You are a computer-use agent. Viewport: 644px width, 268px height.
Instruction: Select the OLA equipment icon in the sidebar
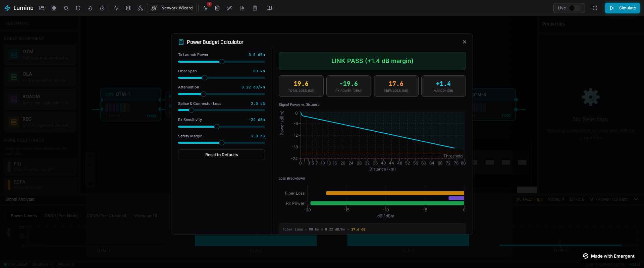pyautogui.click(x=14, y=77)
